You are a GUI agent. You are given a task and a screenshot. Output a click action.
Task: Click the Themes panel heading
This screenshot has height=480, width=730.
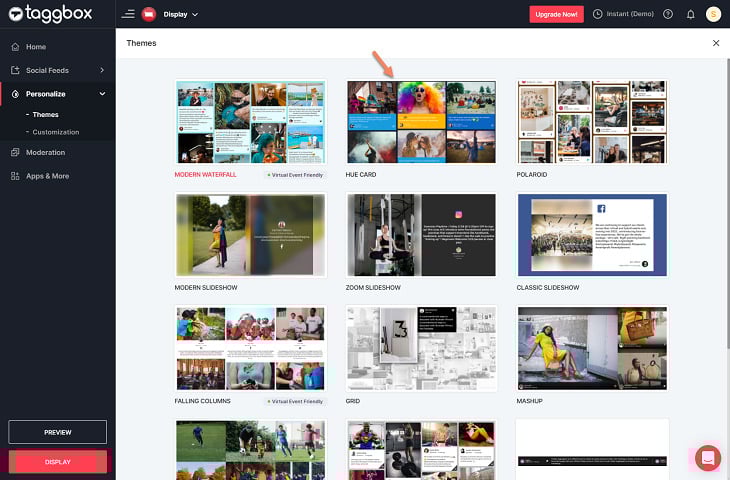[141, 43]
